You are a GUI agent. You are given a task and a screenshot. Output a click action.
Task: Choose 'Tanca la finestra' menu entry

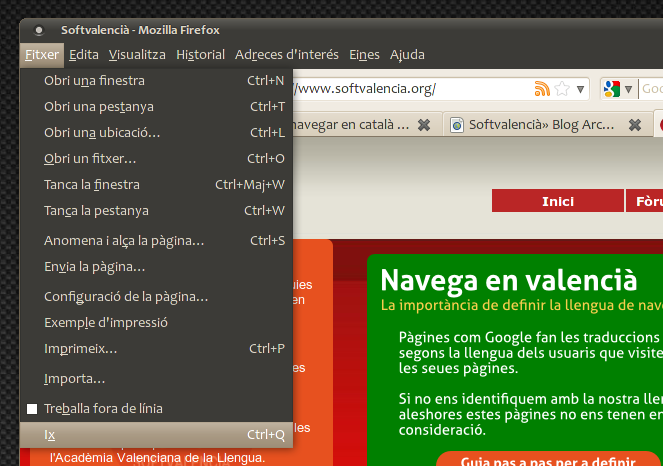[156, 185]
